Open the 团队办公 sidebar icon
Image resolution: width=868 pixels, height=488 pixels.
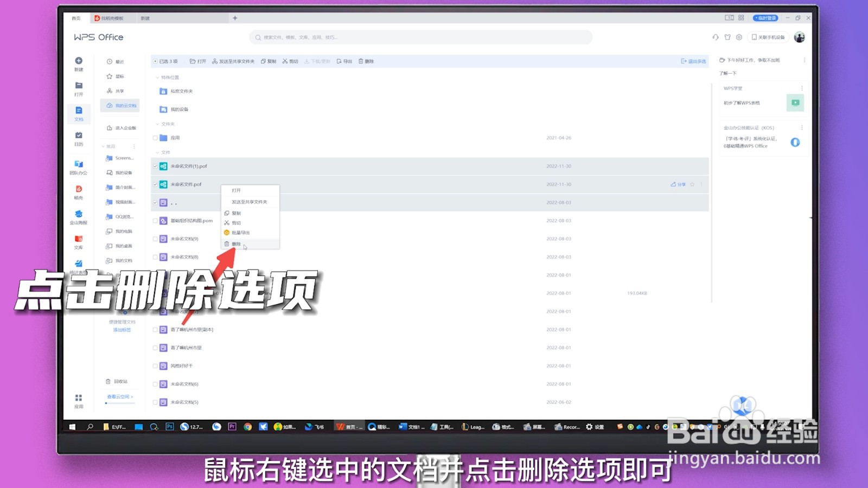79,168
